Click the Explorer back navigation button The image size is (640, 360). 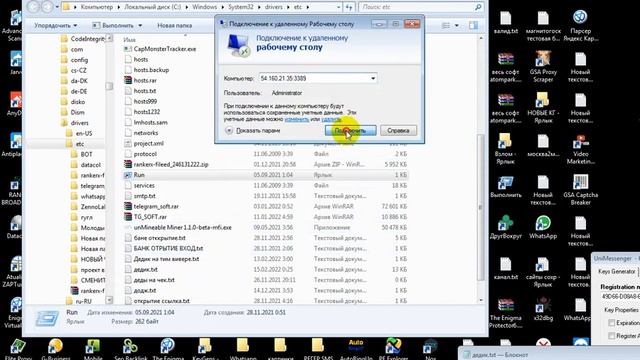click(x=33, y=7)
